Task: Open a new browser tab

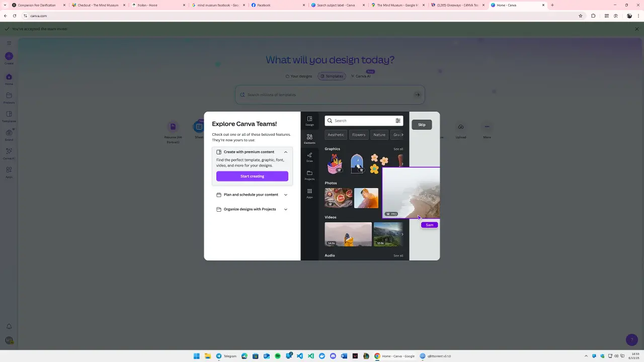Action: pyautogui.click(x=552, y=5)
